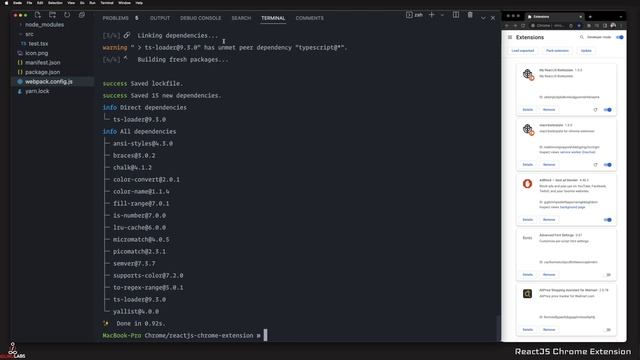Image resolution: width=640 pixels, height=360 pixels.
Task: Click the reload button in Chrome toolbar
Action: [x=523, y=25]
